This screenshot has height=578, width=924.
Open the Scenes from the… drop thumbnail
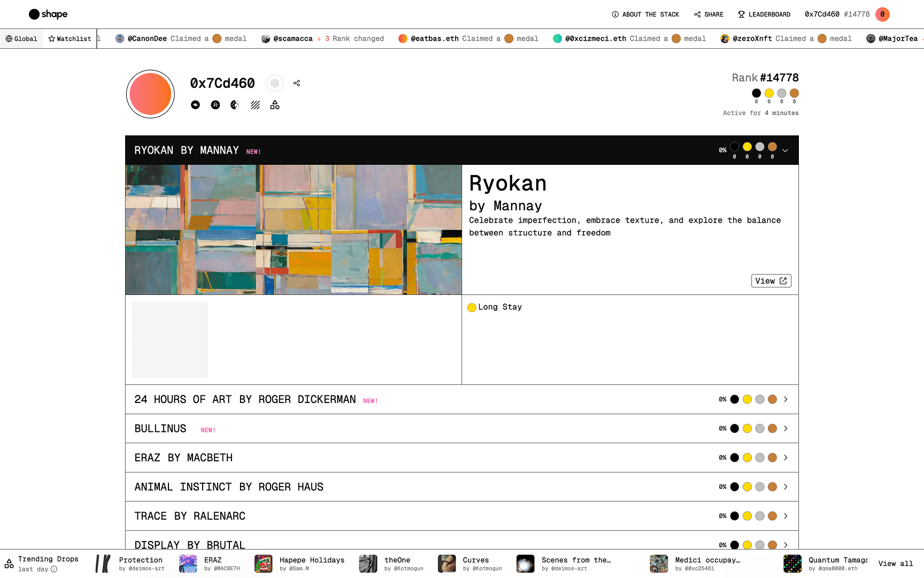pos(526,564)
